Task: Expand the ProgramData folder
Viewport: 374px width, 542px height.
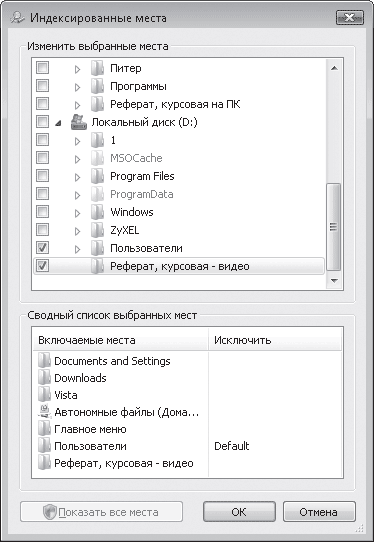Action: coord(77,195)
